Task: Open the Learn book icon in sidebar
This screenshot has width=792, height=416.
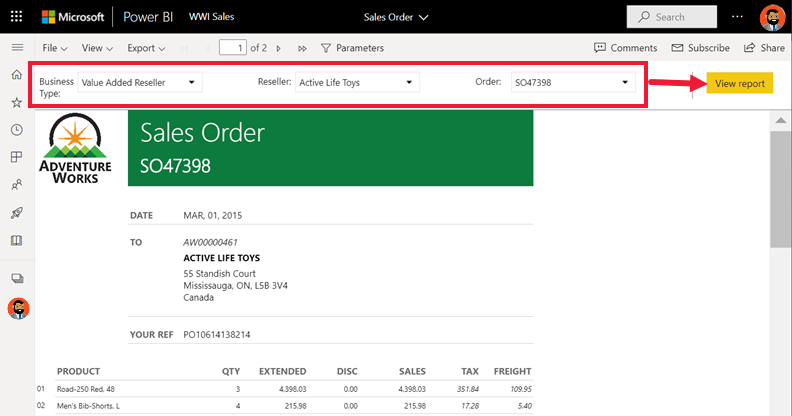Action: pyautogui.click(x=17, y=240)
